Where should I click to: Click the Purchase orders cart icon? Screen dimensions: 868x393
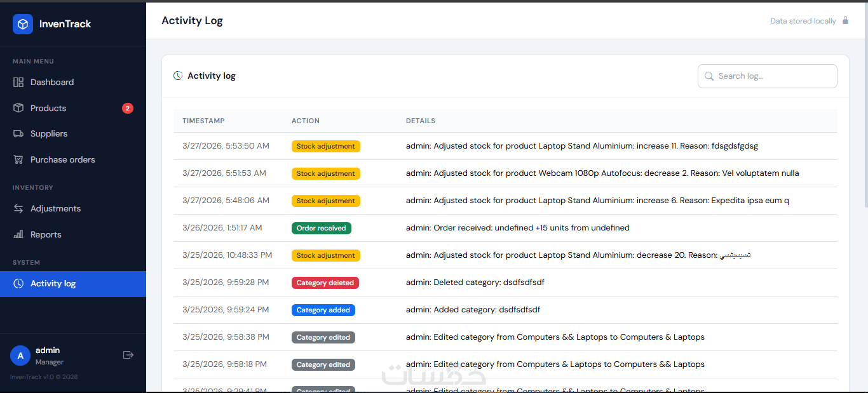18,159
